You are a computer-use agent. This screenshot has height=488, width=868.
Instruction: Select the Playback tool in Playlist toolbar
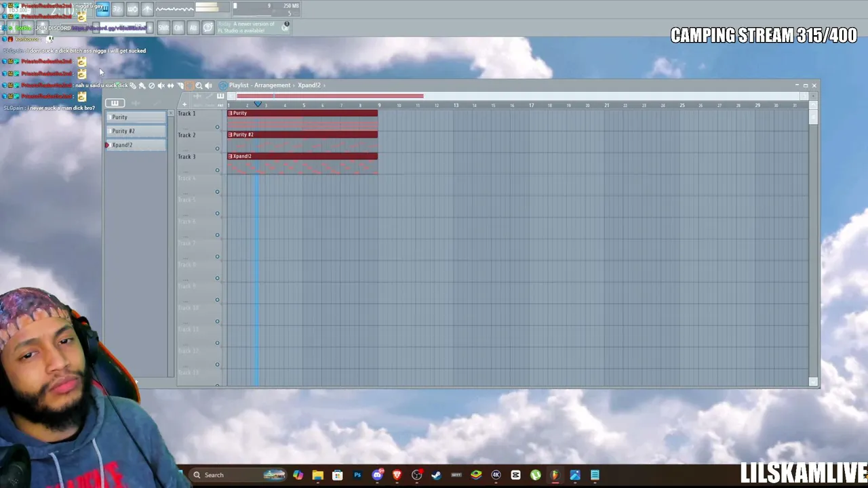point(208,85)
